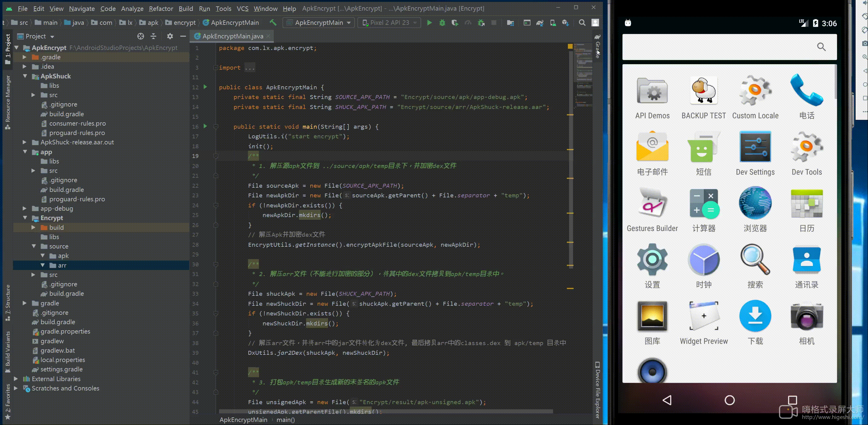Screen dimensions: 868x425
Task: Open Project panel settings gear
Action: click(x=170, y=36)
